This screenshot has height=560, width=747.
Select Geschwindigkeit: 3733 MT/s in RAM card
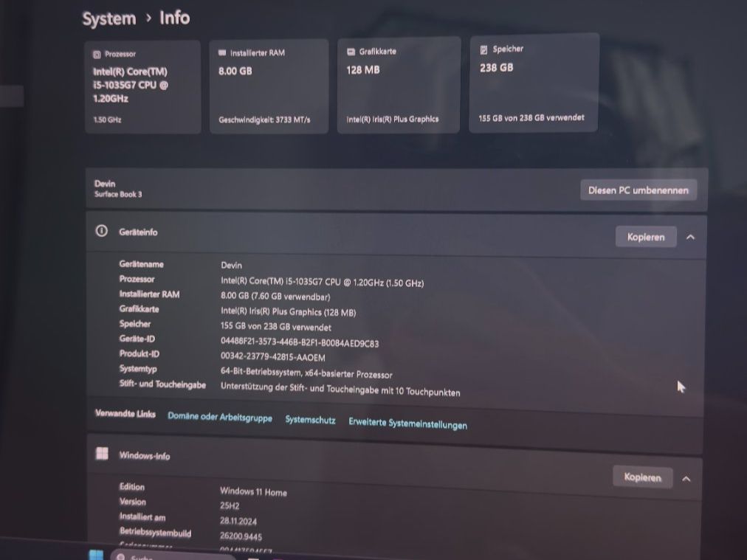pos(264,120)
